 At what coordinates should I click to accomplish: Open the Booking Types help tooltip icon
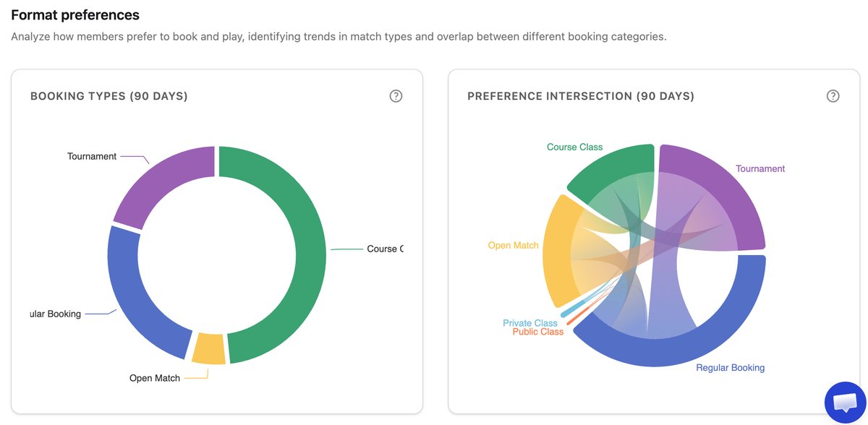(x=396, y=95)
